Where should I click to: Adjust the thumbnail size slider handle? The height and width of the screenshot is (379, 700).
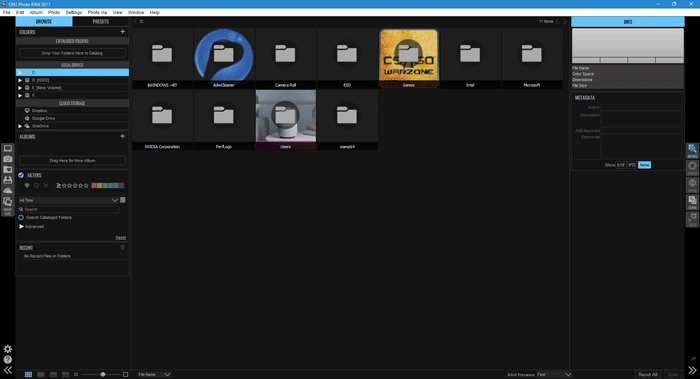[x=103, y=375]
